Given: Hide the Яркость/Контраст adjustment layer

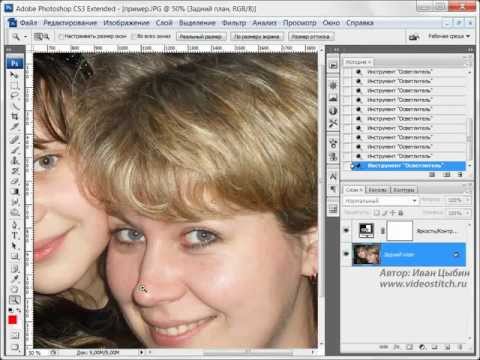Looking at the screenshot, I should click(346, 230).
